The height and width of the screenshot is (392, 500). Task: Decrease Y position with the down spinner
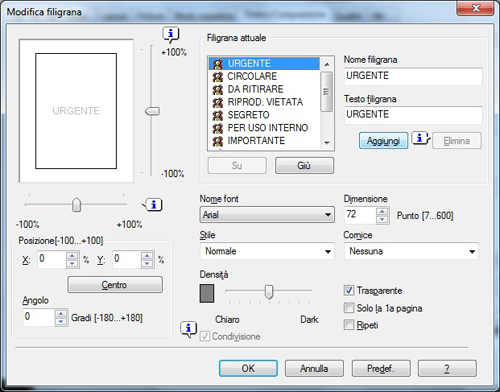tap(147, 264)
